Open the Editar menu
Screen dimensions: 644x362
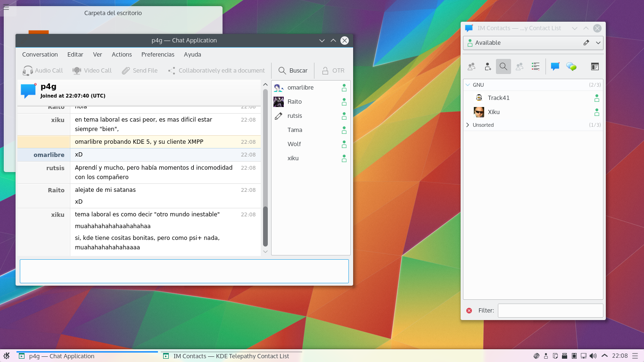pos(75,55)
